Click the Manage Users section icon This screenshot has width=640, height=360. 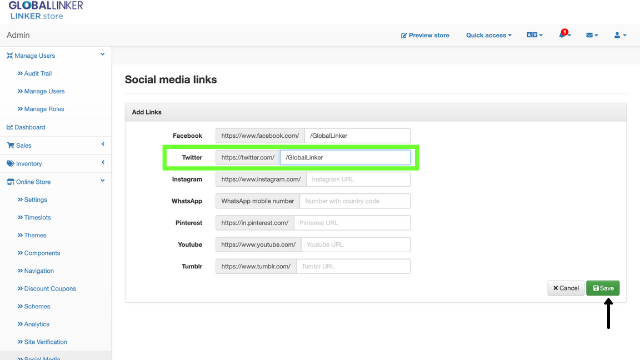[10, 56]
